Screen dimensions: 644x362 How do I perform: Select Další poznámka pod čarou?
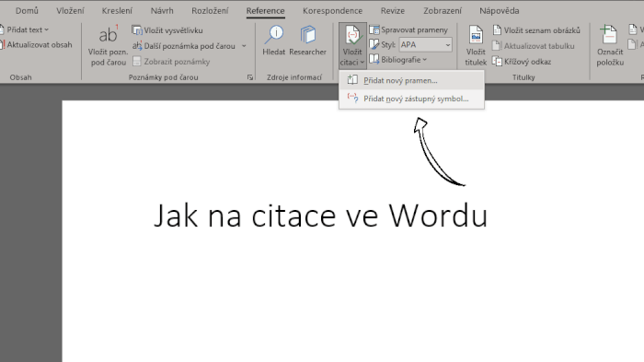click(184, 46)
